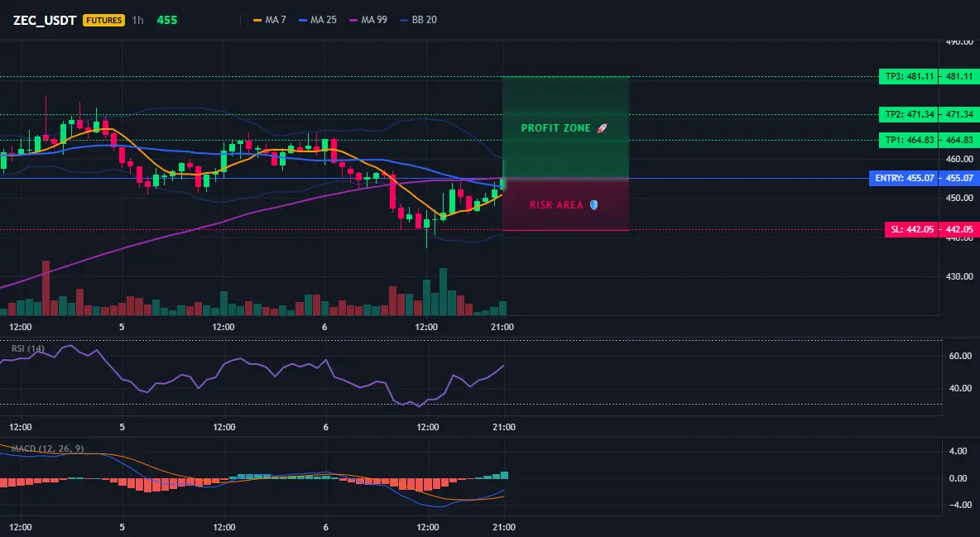Click the 455.07 price axis tag
980x537 pixels.
tap(959, 178)
